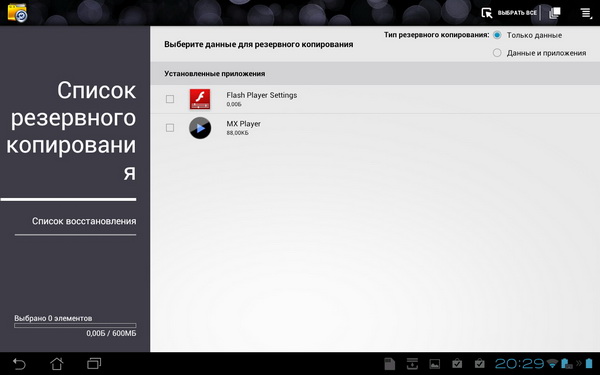Click the select-all cursor icon
This screenshot has height=375, width=600.
[x=487, y=13]
